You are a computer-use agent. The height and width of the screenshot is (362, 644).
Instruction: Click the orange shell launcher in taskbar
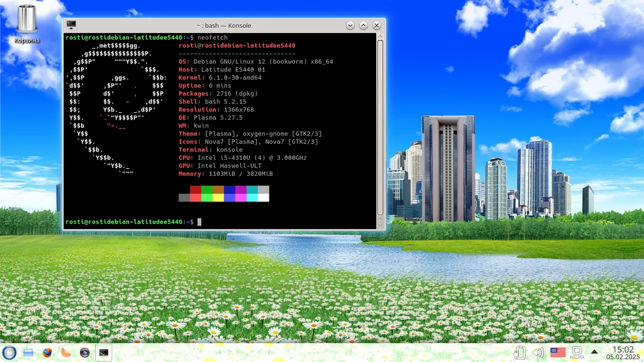[66, 352]
